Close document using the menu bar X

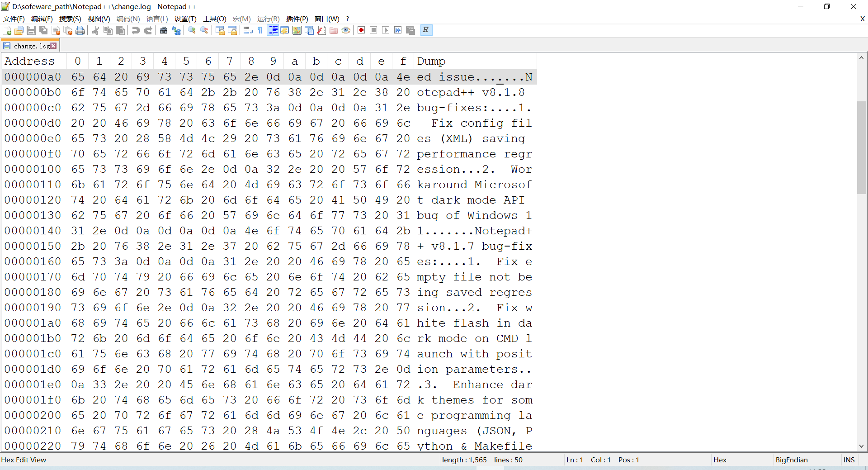pos(863,19)
